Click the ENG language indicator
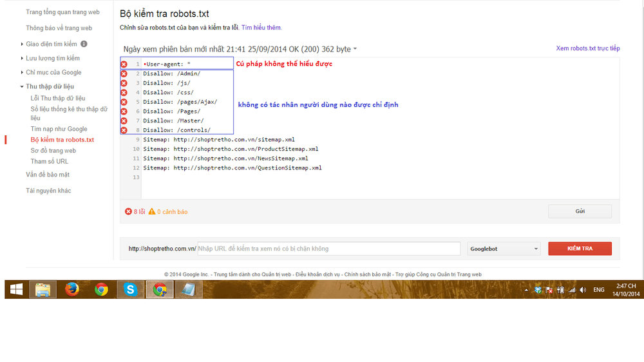Viewport: 644px width, 362px height. 598,290
